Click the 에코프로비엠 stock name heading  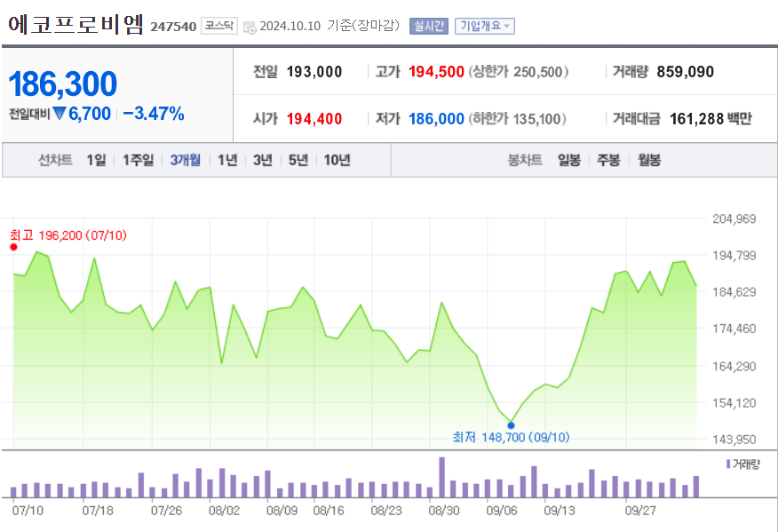(x=75, y=24)
